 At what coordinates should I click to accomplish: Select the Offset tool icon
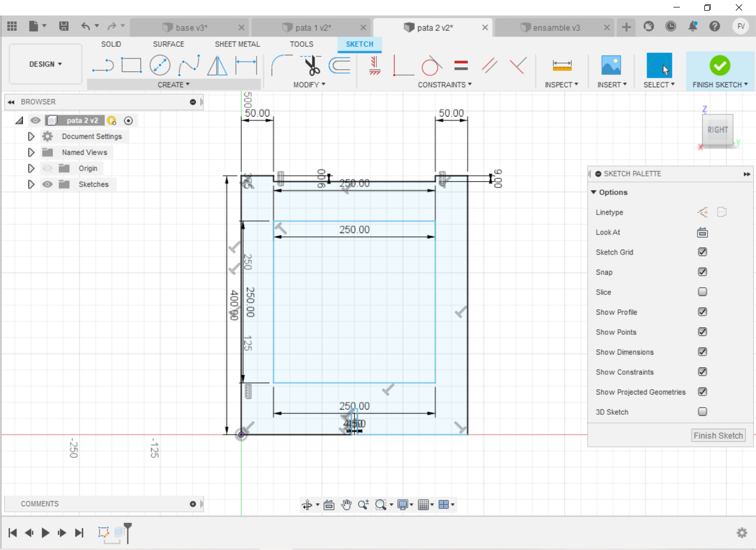click(340, 65)
